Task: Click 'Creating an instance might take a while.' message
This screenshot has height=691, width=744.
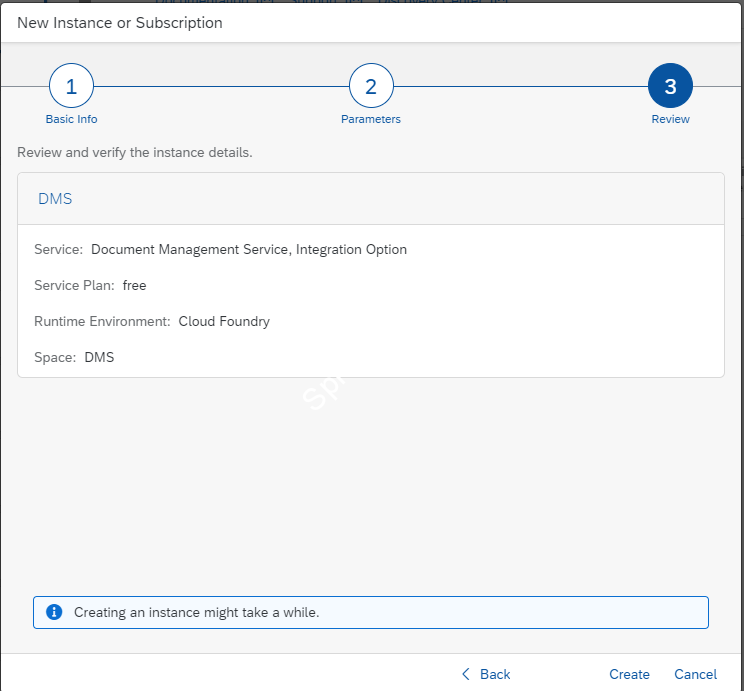Action: (196, 612)
